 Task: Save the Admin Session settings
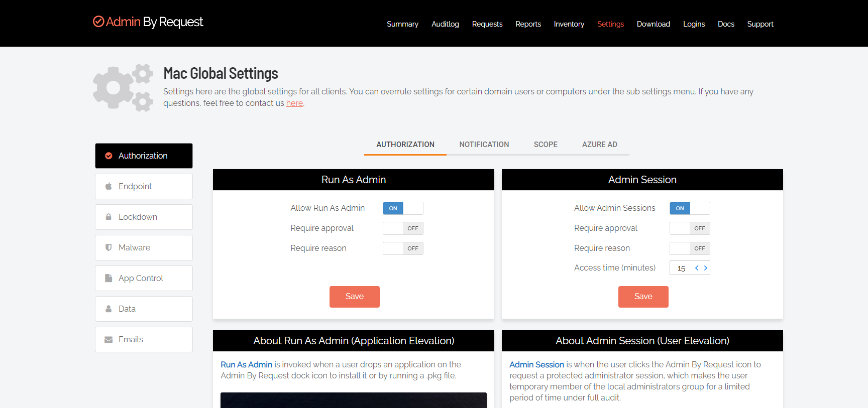(643, 297)
